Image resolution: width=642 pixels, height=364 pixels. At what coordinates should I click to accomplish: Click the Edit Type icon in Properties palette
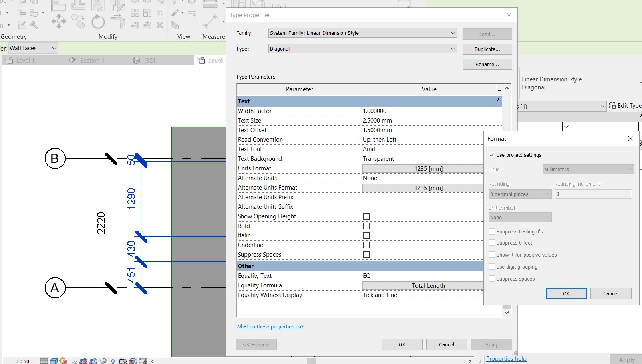(x=612, y=106)
